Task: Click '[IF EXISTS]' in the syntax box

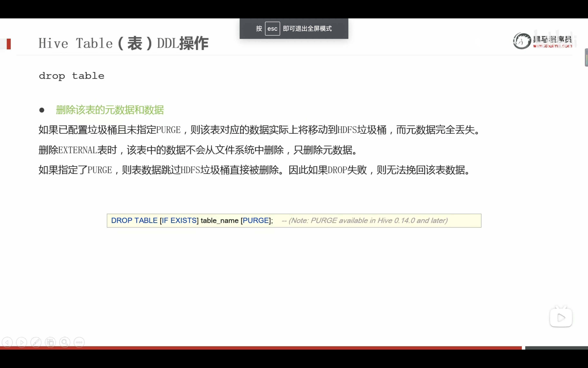Action: click(x=179, y=221)
